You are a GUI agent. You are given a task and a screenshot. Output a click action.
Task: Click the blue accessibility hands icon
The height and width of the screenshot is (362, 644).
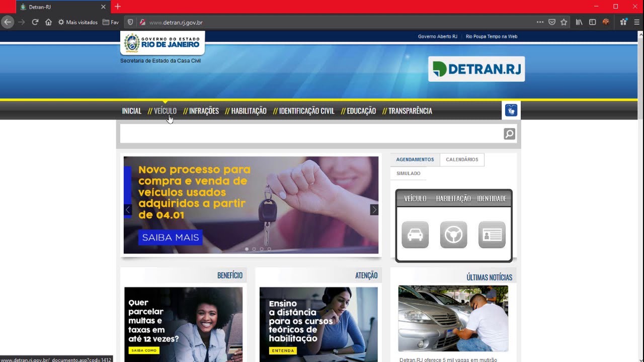tap(511, 110)
